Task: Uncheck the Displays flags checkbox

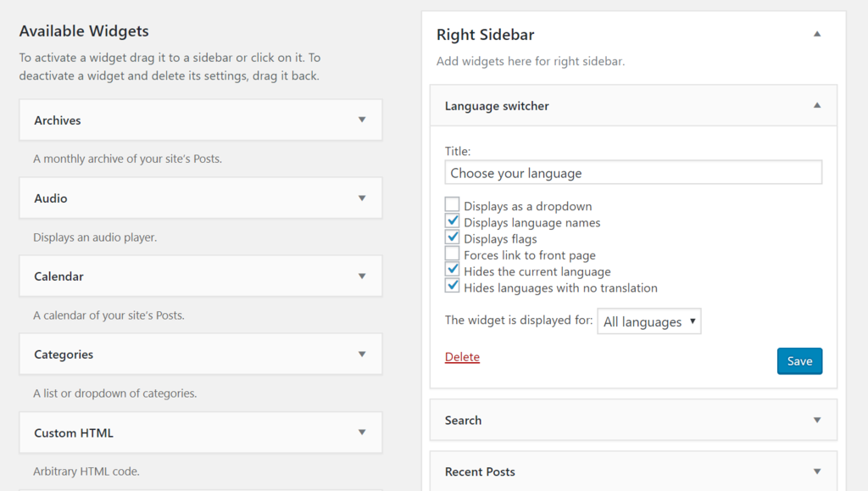Action: click(x=453, y=237)
